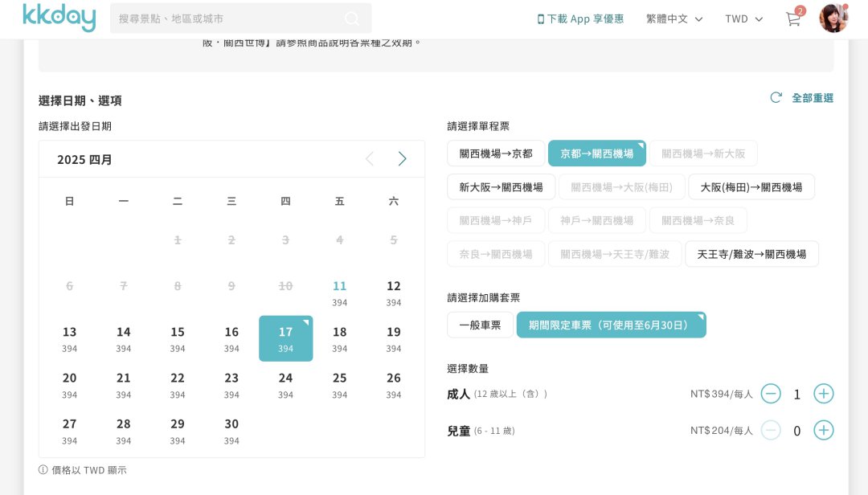Pick April 15 on calendar

click(177, 339)
